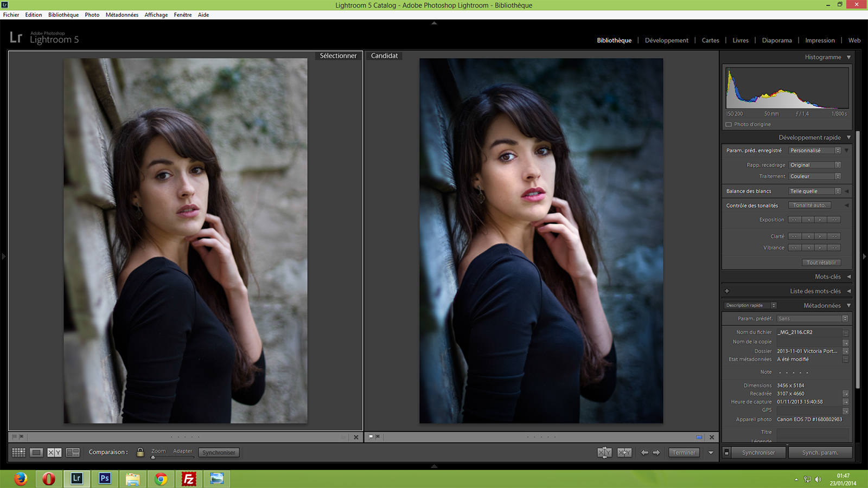Expand the Liste des mots-clés panel
Image resolution: width=868 pixels, height=488 pixels.
pyautogui.click(x=849, y=291)
